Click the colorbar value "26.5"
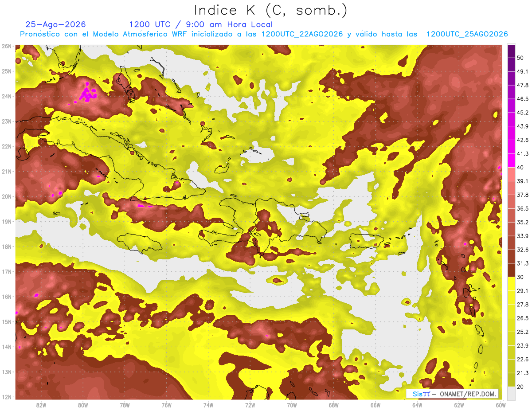The width and height of the screenshot is (532, 411). (522, 318)
